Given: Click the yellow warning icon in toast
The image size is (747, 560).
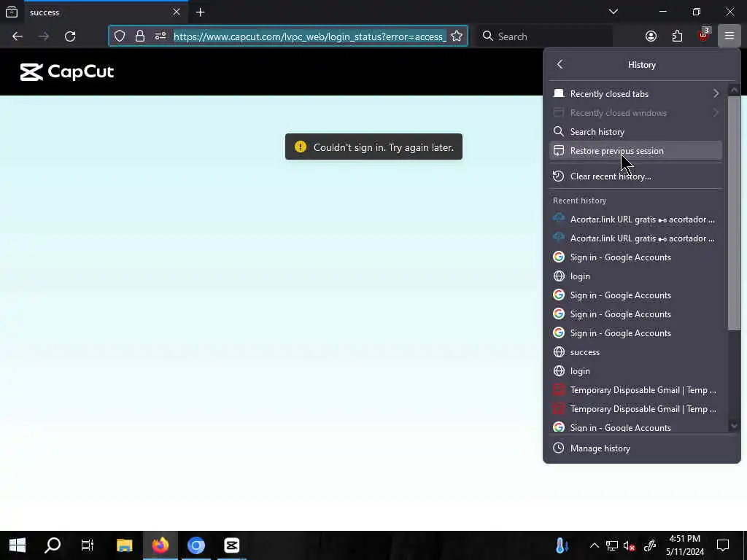Looking at the screenshot, I should point(300,147).
